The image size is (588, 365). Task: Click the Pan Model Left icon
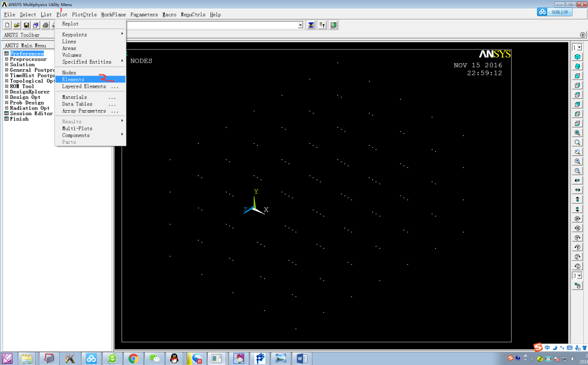(x=577, y=180)
